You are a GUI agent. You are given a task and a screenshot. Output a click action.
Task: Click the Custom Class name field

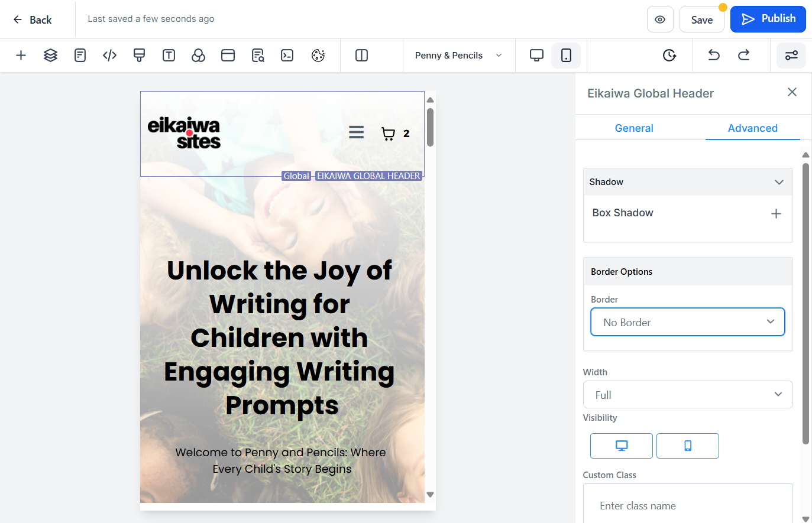coord(688,505)
